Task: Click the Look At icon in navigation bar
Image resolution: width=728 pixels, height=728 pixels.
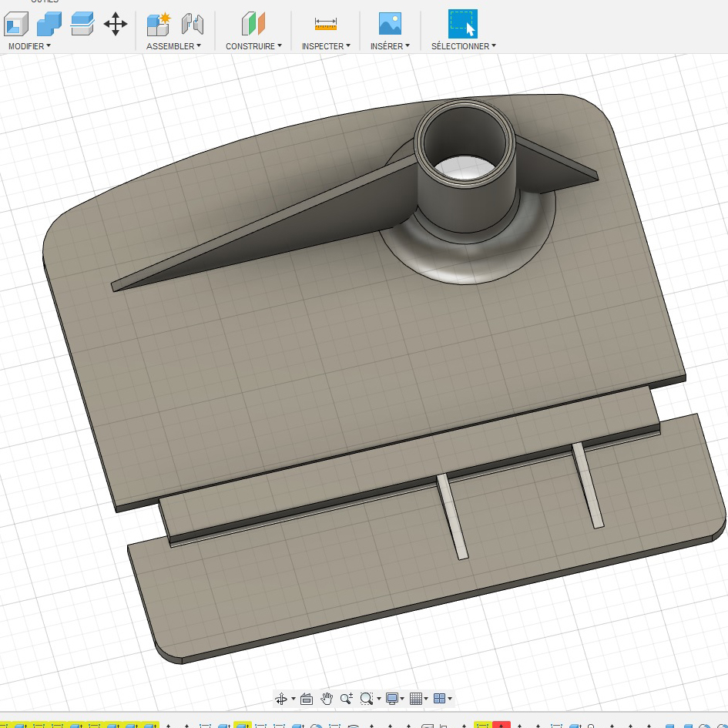Action: point(306,699)
